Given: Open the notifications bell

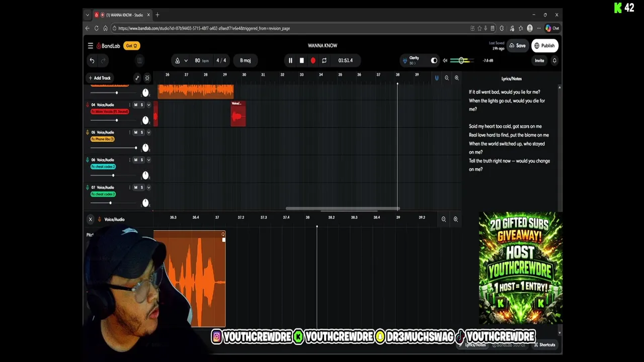Looking at the screenshot, I should (x=554, y=60).
